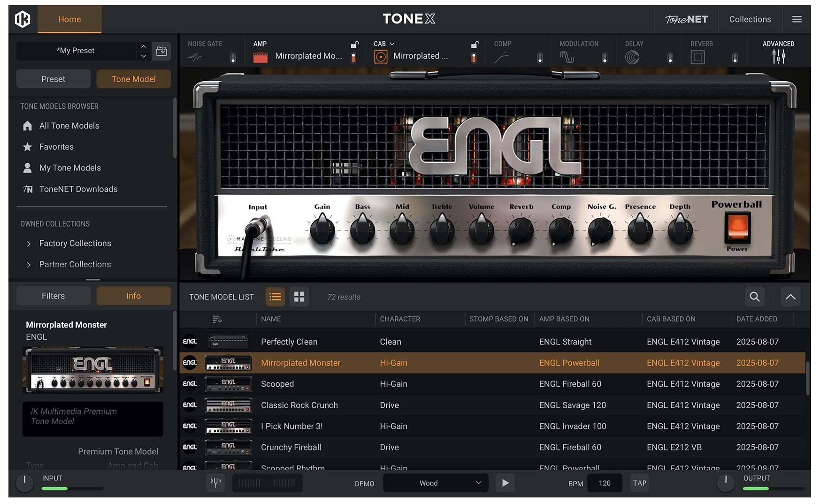Toggle the Comp power switch
820x504 pixels.
(540, 58)
